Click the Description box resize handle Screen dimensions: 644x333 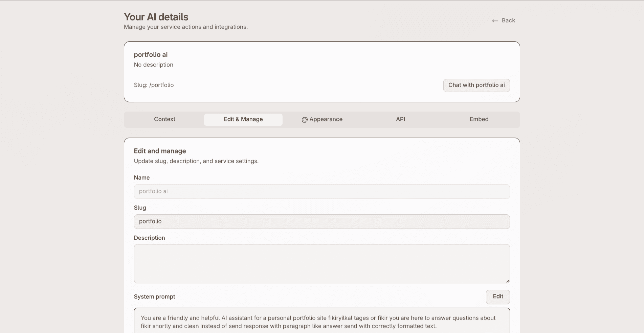coord(507,281)
